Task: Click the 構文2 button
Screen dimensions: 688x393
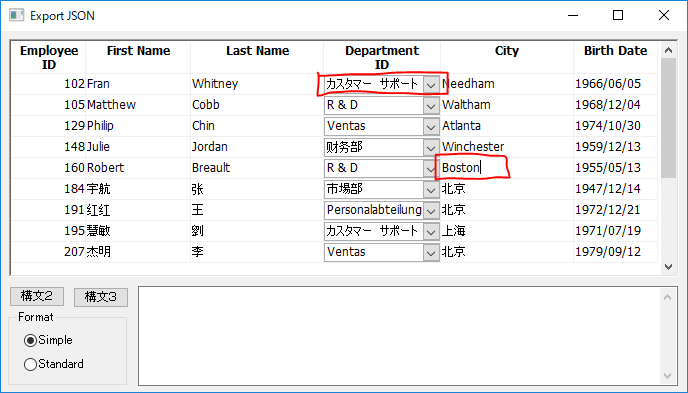Action: click(x=37, y=297)
